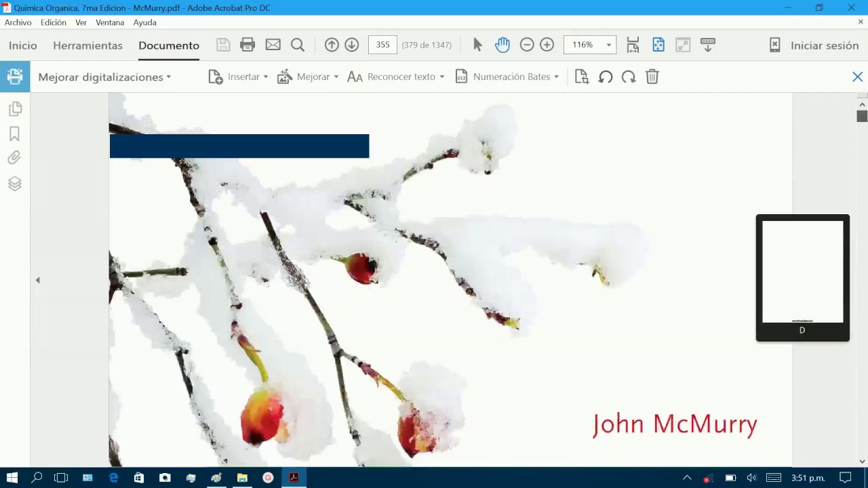Switch to the Herramientas tab

pyautogui.click(x=87, y=45)
